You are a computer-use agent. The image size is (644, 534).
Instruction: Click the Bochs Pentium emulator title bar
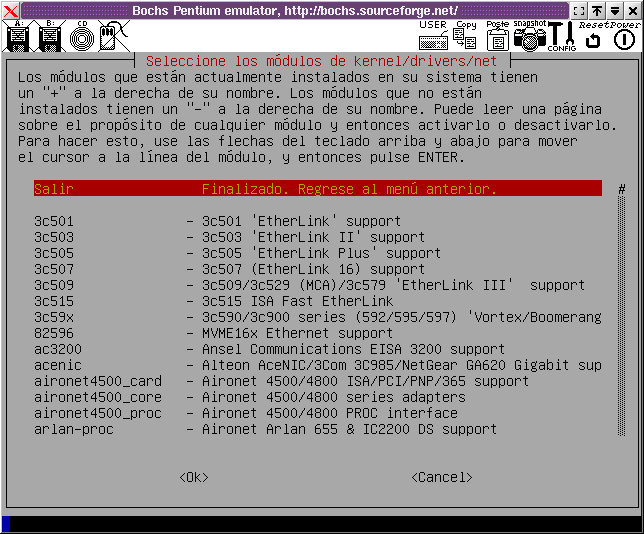[295, 11]
